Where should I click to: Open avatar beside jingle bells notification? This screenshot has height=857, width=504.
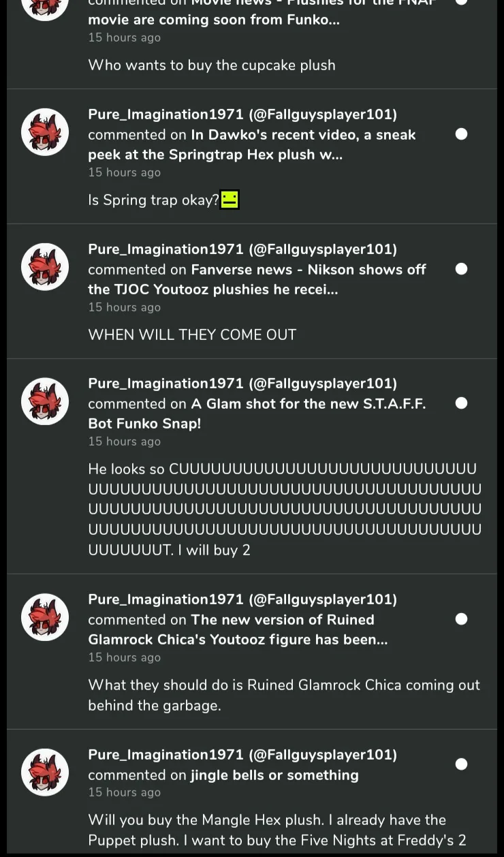[x=45, y=773]
